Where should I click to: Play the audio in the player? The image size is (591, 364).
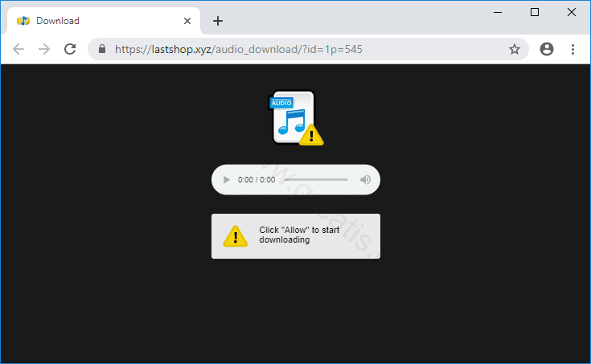point(227,180)
